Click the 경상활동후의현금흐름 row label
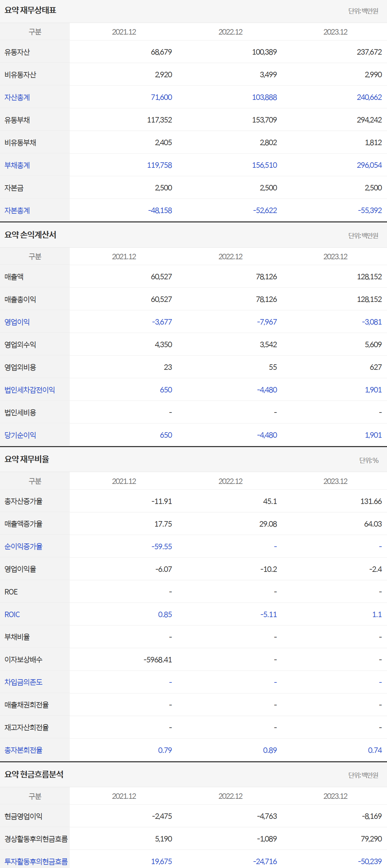The height and width of the screenshot is (868, 387). (36, 839)
